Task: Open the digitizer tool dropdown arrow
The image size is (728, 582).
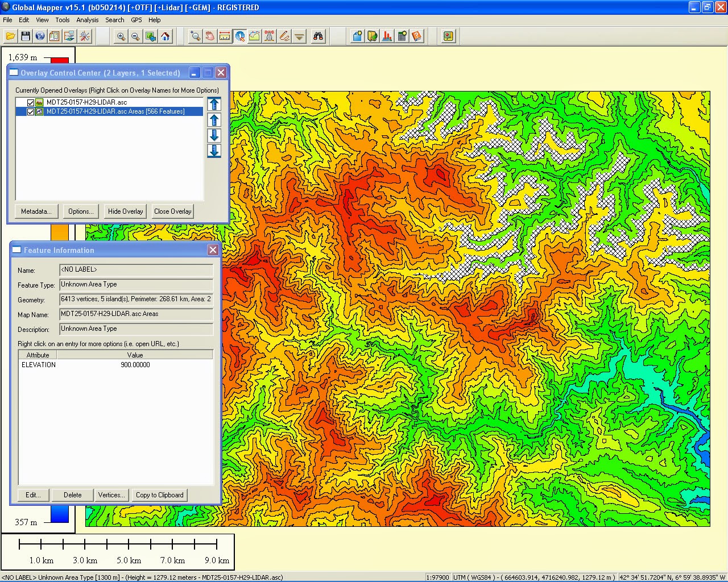Action: click(x=299, y=36)
